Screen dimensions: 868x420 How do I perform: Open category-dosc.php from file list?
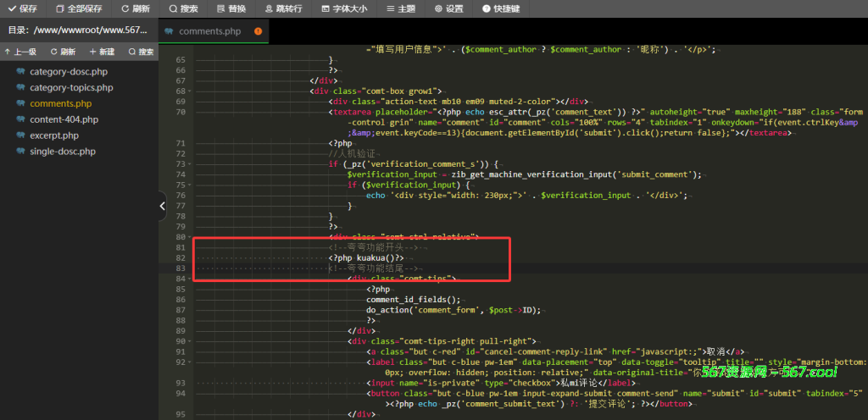(68, 72)
